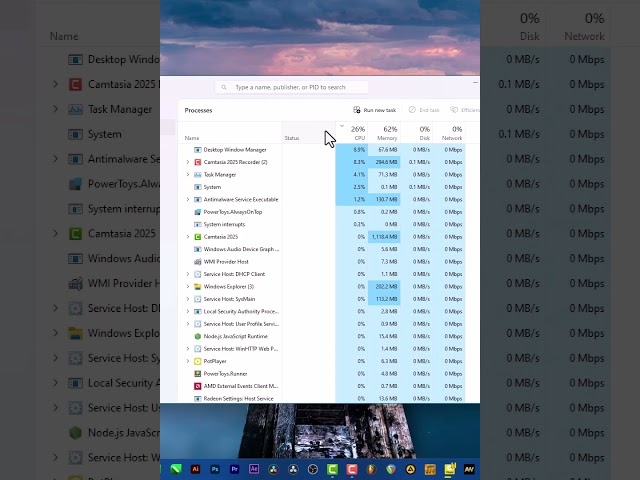Image resolution: width=640 pixels, height=480 pixels.
Task: Click the green Camtasia 2025 process icon
Action: (x=198, y=237)
